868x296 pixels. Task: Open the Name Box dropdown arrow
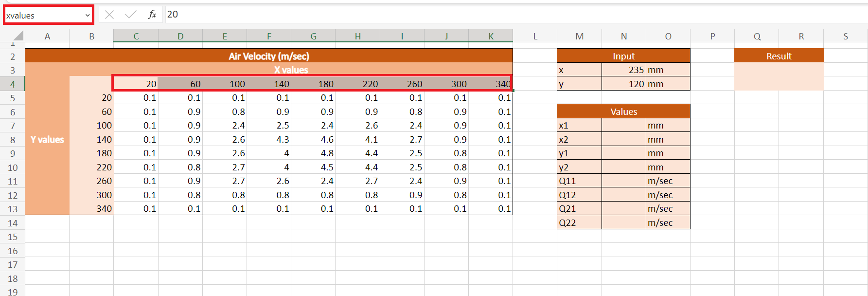(x=88, y=15)
